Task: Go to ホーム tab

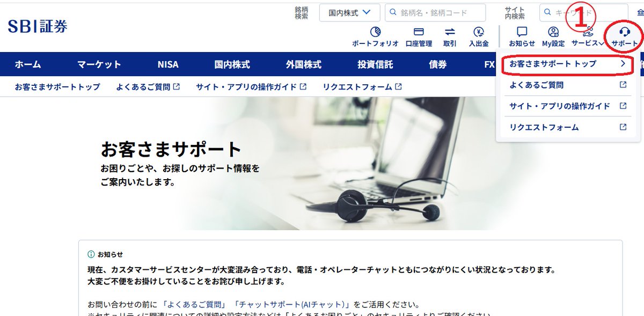Action: (x=28, y=64)
